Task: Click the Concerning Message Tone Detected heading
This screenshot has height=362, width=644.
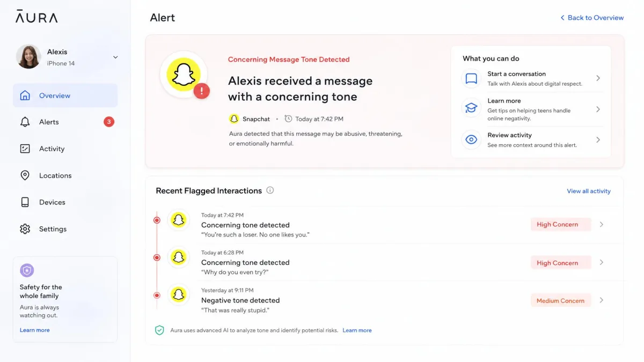Action: 289,60
